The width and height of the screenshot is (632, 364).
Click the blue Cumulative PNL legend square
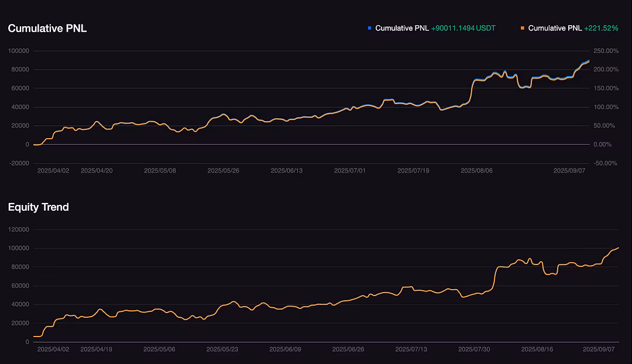(369, 28)
